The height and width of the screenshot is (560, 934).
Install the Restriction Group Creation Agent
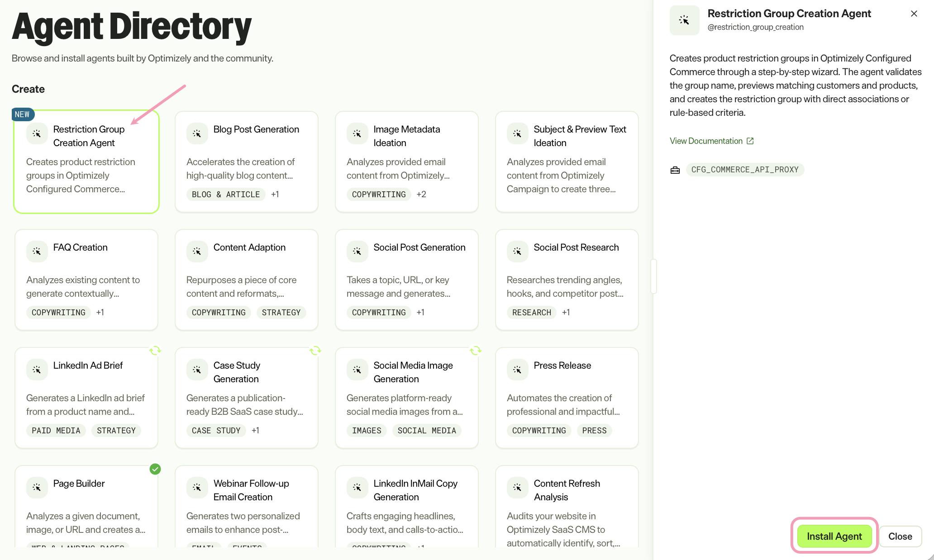834,536
